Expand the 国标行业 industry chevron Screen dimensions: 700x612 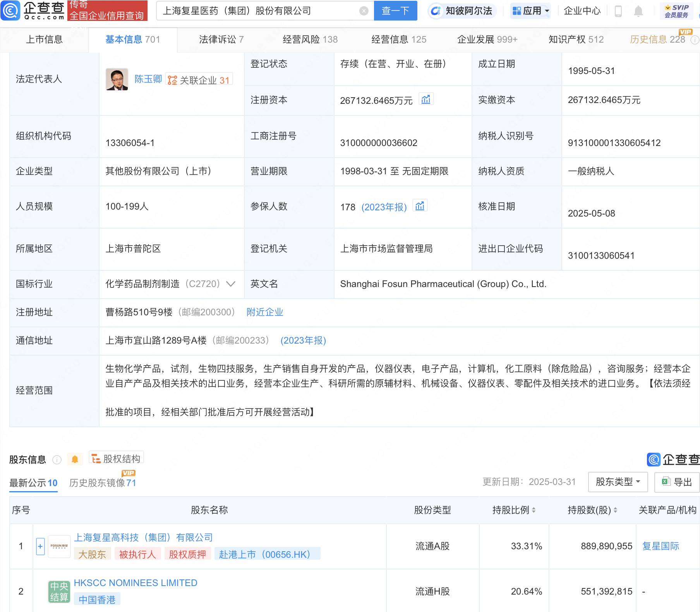[231, 284]
